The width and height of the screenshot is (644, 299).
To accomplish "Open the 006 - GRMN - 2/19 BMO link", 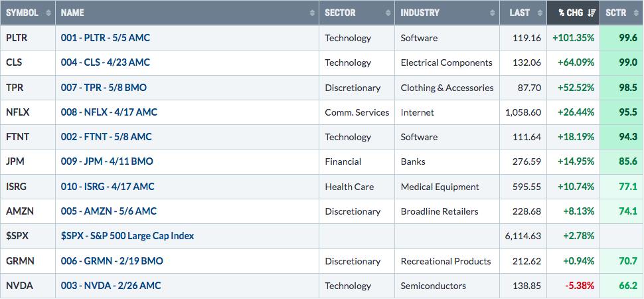I will [x=112, y=261].
